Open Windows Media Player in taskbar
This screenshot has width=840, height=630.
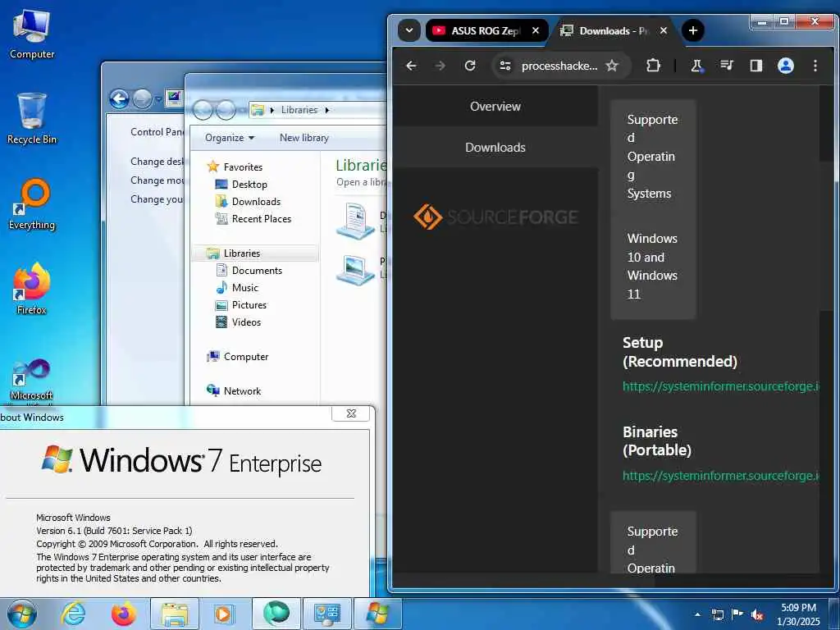point(223,614)
